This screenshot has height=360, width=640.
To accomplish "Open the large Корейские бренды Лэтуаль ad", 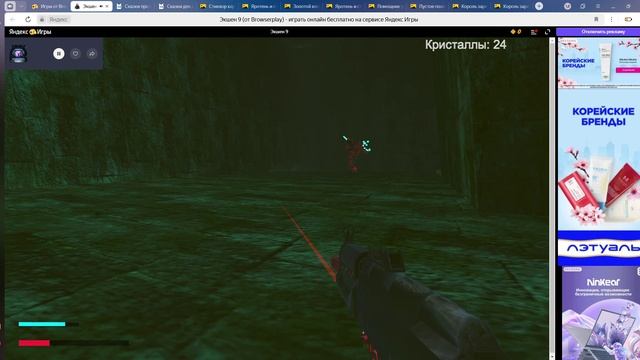I will [598, 178].
